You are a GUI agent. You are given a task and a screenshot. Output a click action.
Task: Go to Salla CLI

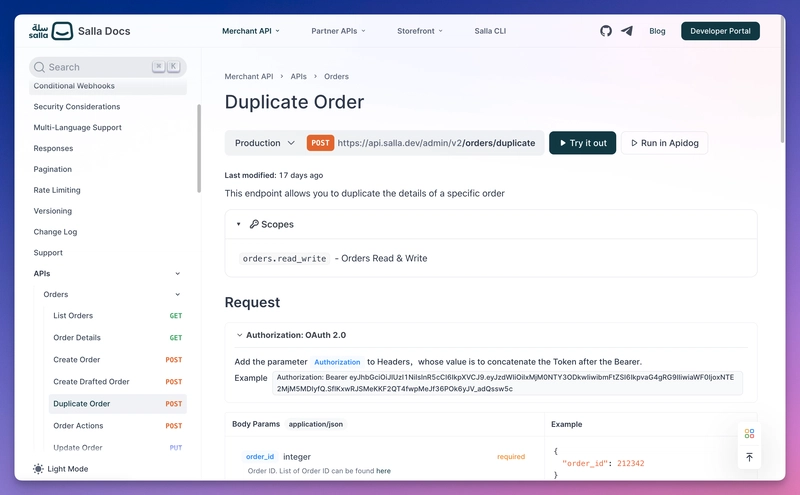490,31
